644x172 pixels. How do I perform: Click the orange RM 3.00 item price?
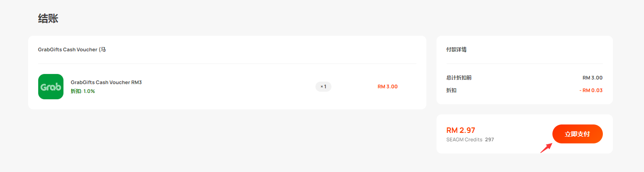[387, 87]
